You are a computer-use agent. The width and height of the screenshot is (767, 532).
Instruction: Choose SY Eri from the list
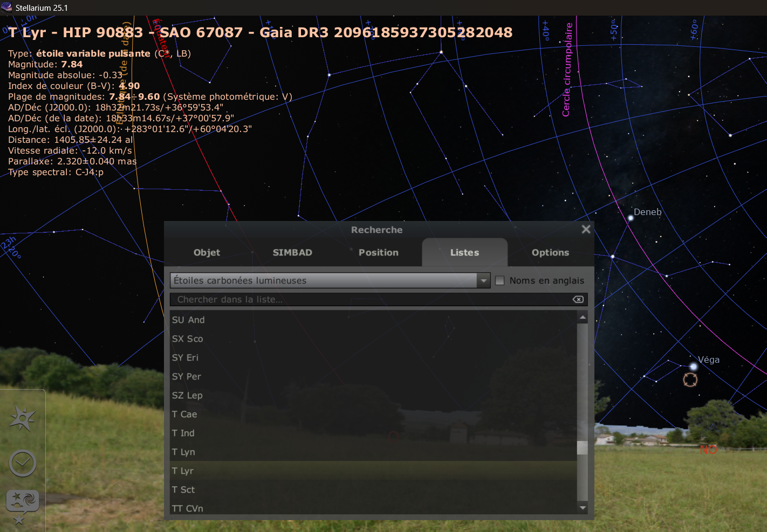point(373,357)
